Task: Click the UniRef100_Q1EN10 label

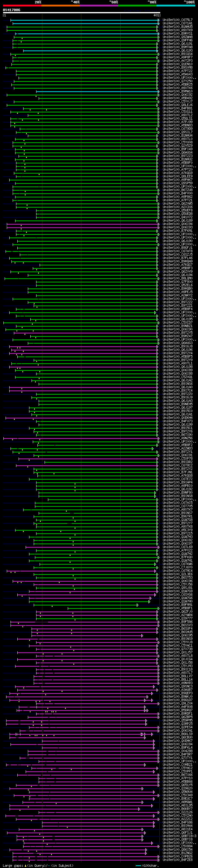Action: 178,64
